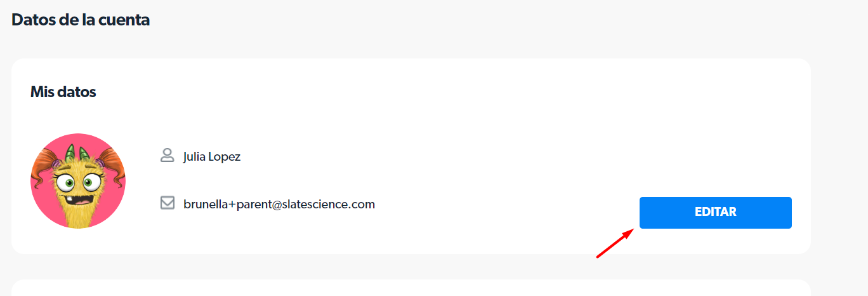Click the partially visible card at the bottom
This screenshot has width=868, height=296.
pos(411,288)
